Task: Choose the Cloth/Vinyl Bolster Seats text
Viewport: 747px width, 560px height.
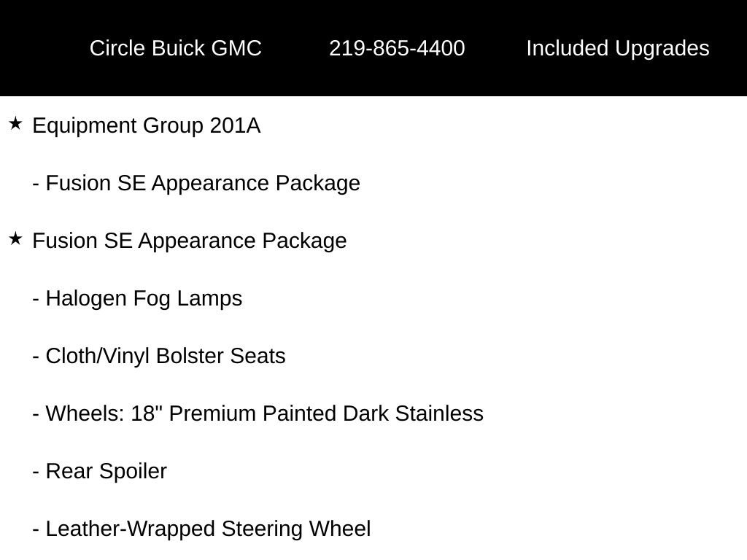Action: click(166, 356)
